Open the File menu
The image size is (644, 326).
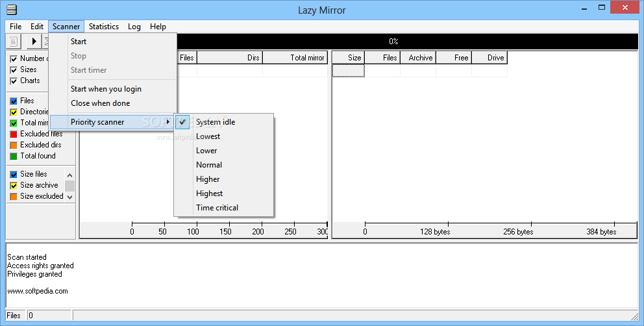point(16,27)
